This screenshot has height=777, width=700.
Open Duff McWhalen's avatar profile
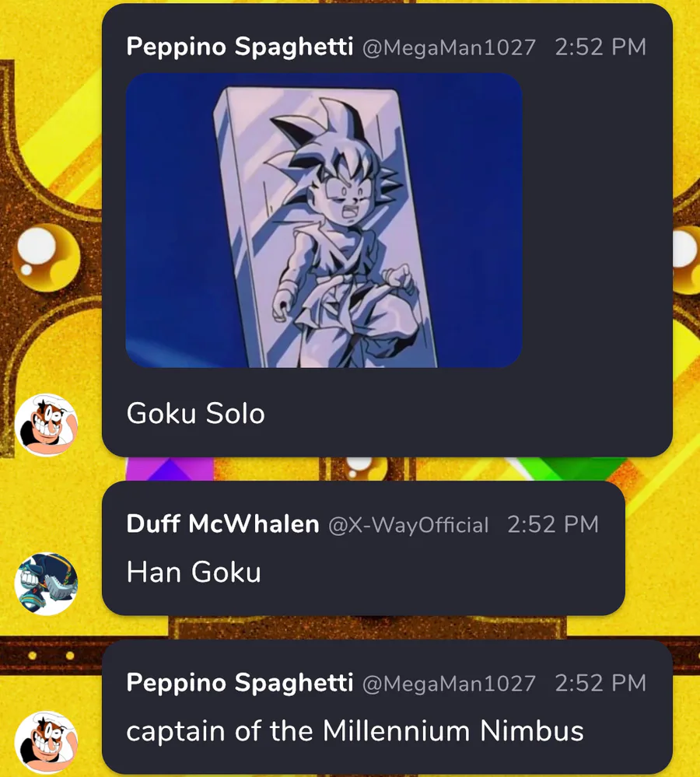click(x=46, y=584)
